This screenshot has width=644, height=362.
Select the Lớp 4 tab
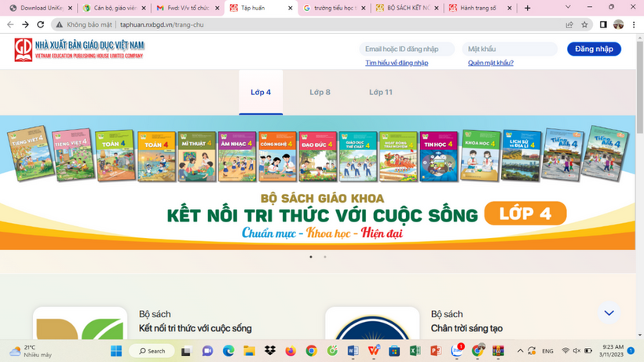[261, 93]
